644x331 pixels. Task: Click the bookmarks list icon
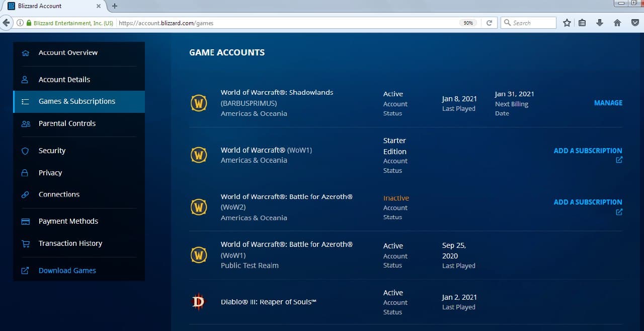tap(582, 23)
